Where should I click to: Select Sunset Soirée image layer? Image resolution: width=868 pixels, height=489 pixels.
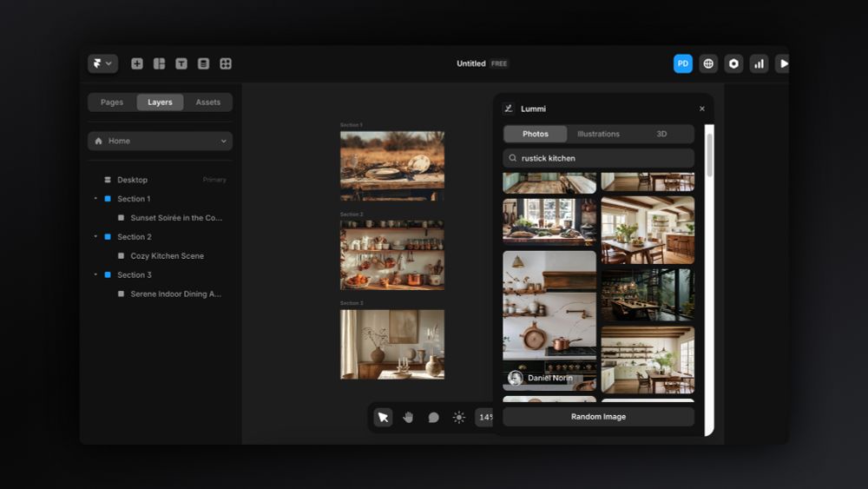click(x=176, y=218)
